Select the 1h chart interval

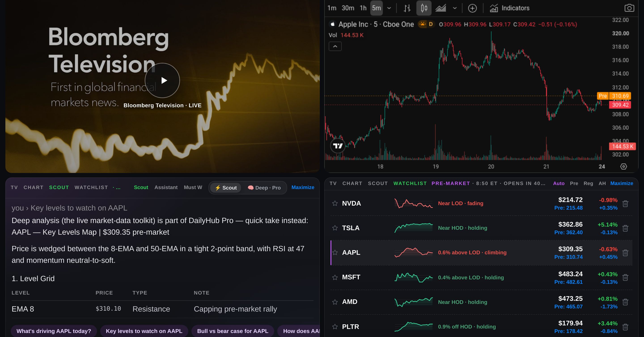click(x=363, y=8)
